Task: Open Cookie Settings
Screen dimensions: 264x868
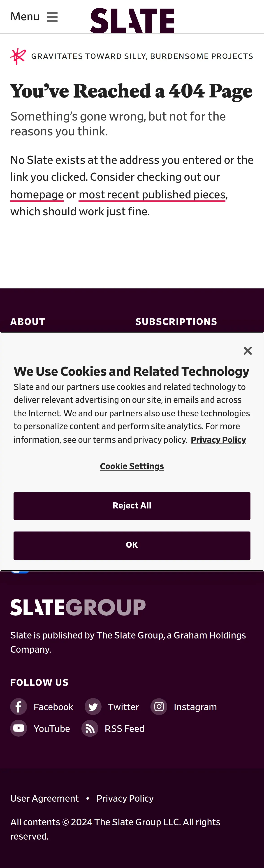Action: 132,466
